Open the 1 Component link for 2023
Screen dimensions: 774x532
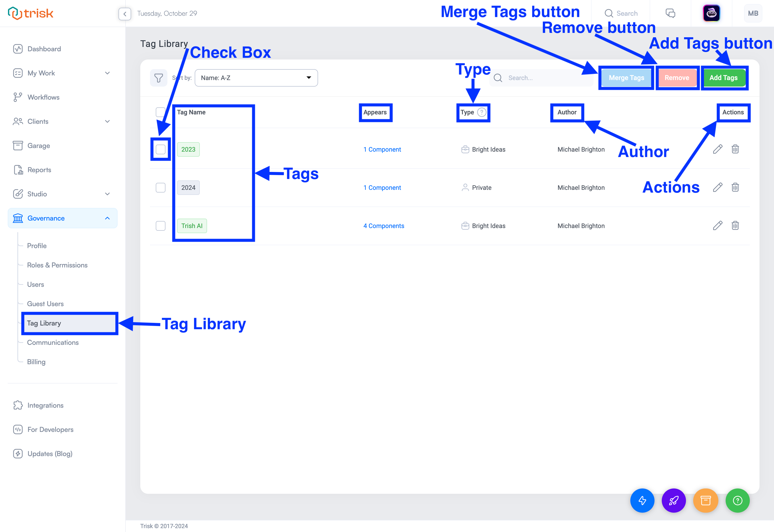coord(382,149)
